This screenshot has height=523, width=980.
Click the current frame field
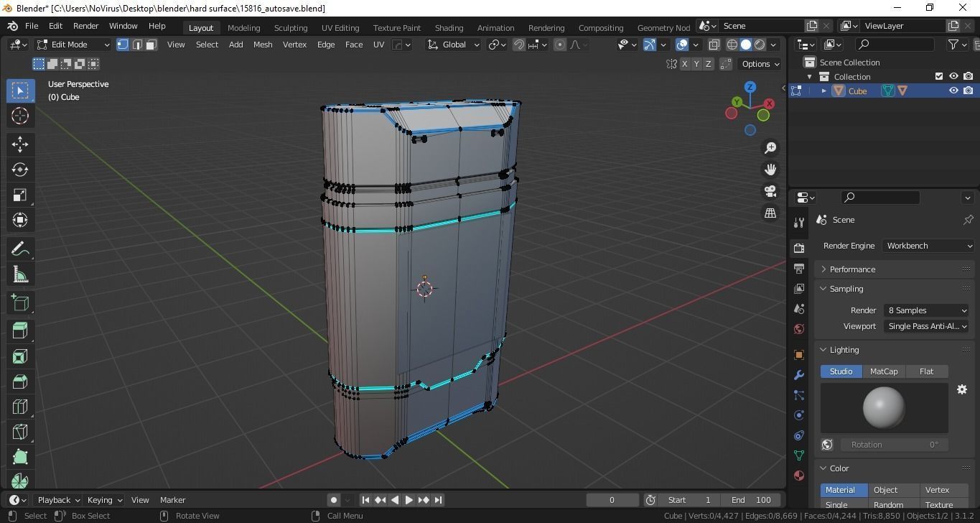point(612,500)
